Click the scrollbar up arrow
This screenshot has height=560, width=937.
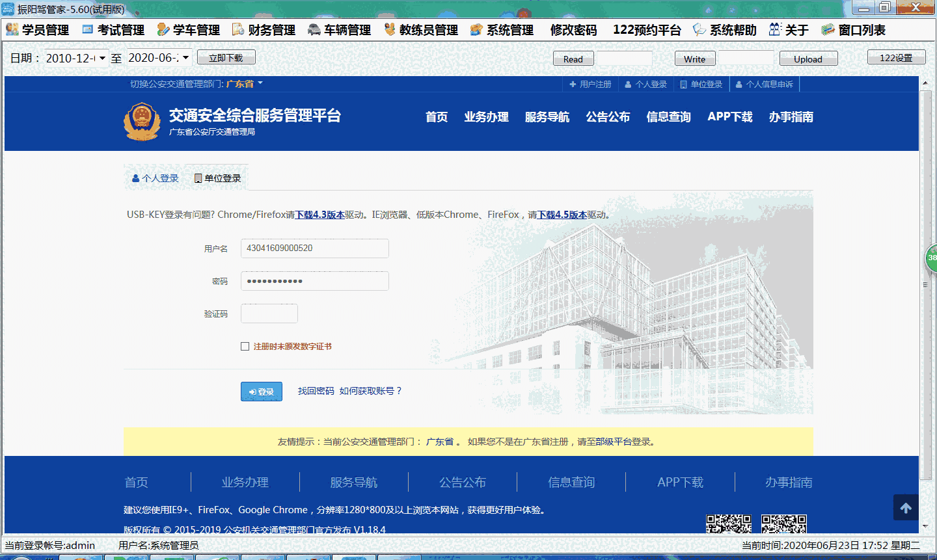pos(925,83)
